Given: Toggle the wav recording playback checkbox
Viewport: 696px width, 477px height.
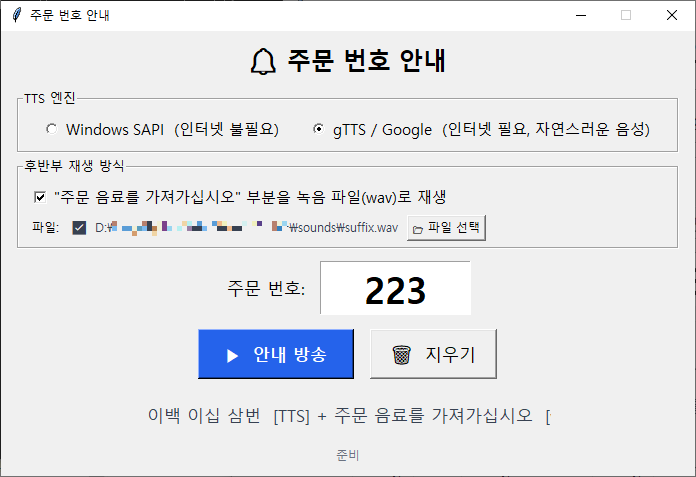Looking at the screenshot, I should (40, 196).
